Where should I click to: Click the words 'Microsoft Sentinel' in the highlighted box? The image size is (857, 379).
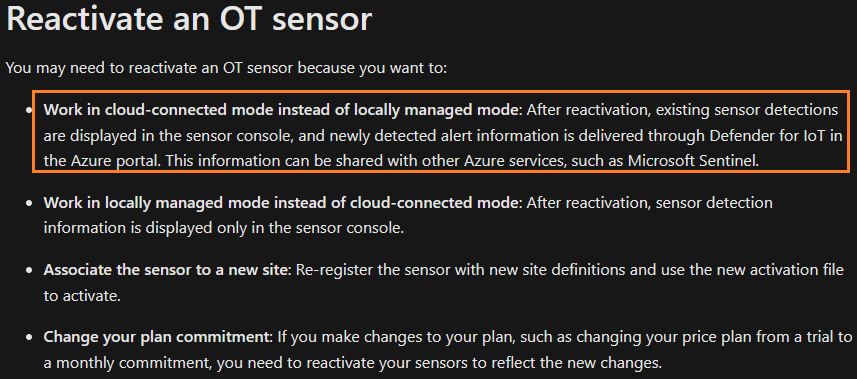point(692,161)
